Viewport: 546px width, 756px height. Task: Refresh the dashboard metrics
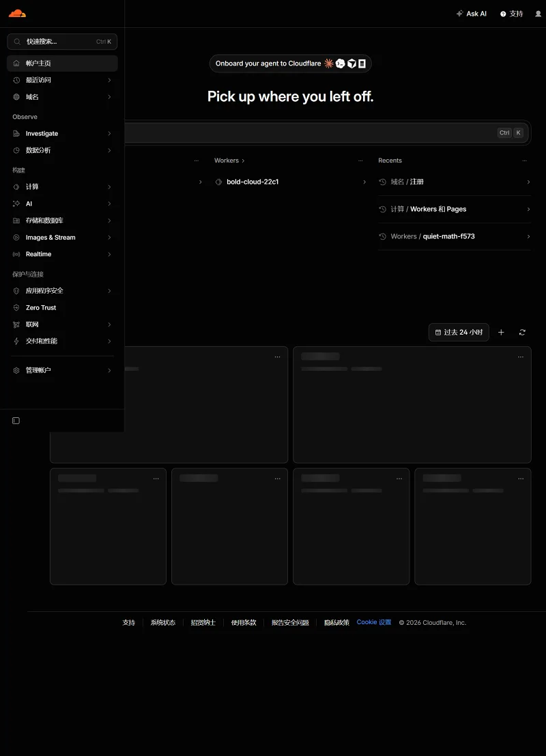522,332
